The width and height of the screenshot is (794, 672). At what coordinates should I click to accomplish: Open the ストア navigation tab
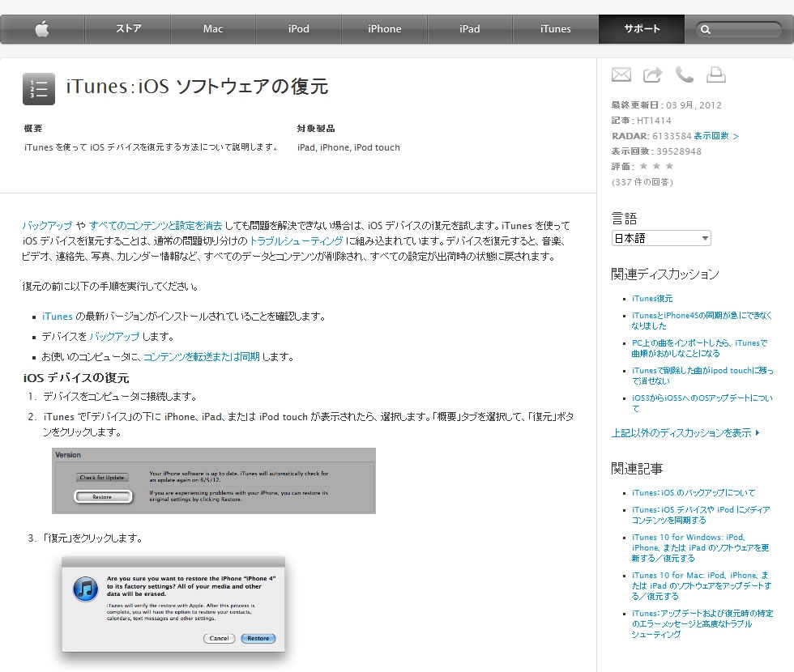pos(128,29)
